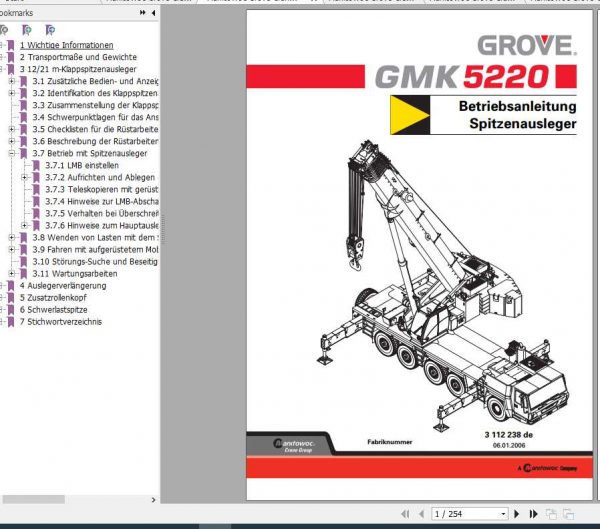This screenshot has height=529, width=600.
Task: Collapse the Bookmarks panel with left arrow
Action: [153, 13]
